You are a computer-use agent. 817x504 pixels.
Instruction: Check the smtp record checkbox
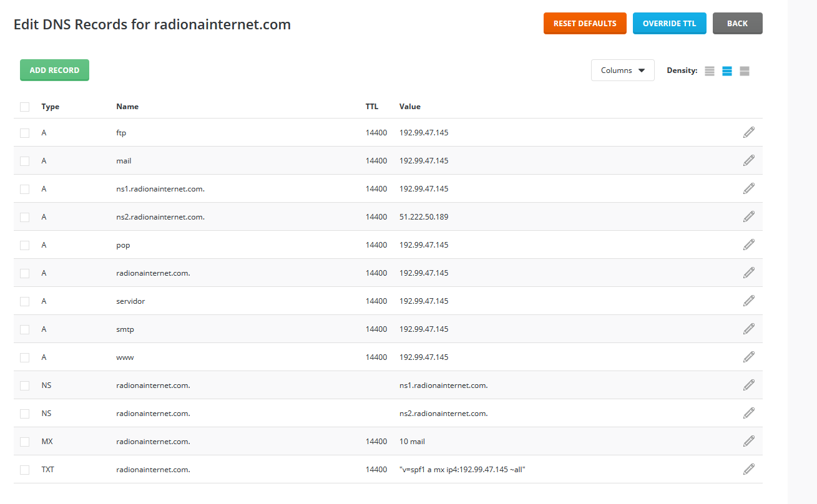tap(25, 329)
